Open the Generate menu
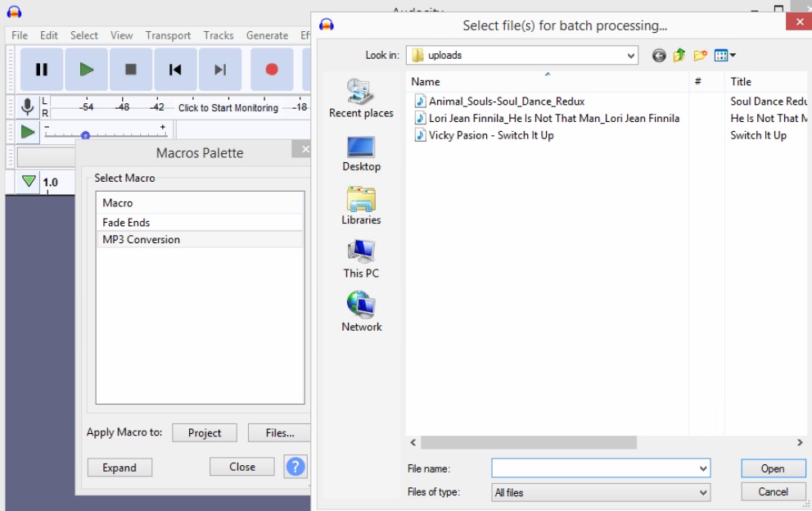The image size is (812, 511). click(267, 35)
